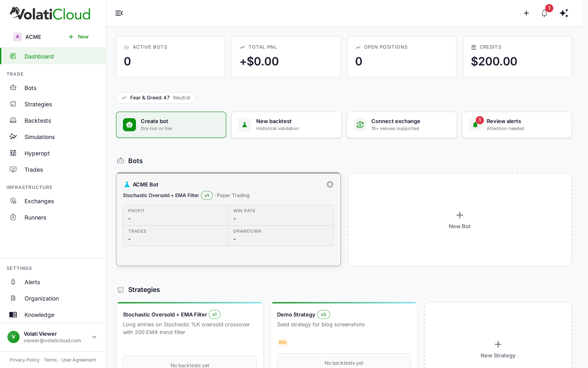The image size is (588, 368).
Task: Click the Runners icon in sidebar
Action: click(13, 217)
